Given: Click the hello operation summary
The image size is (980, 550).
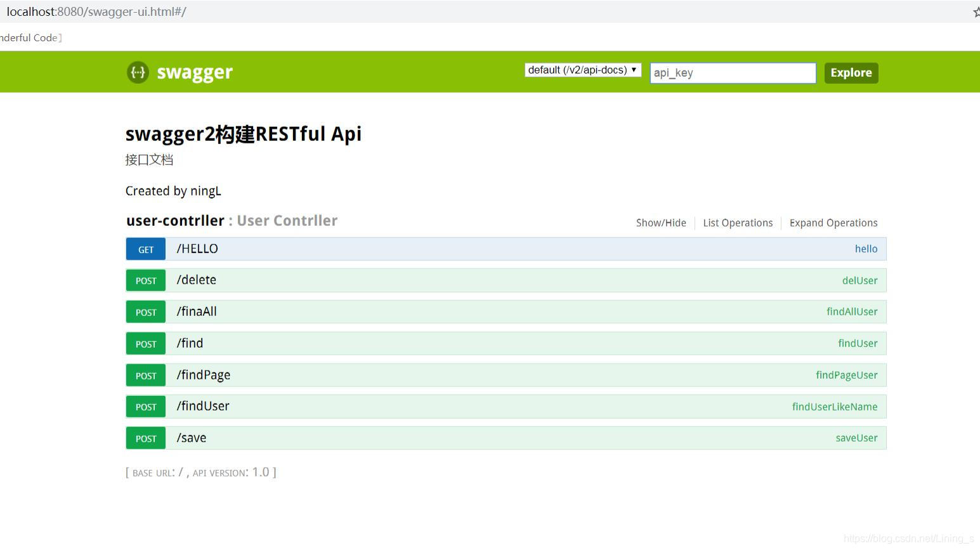Looking at the screenshot, I should 866,249.
